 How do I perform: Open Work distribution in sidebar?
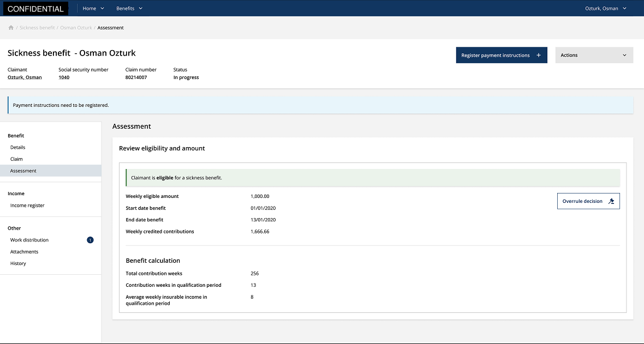[x=29, y=240]
